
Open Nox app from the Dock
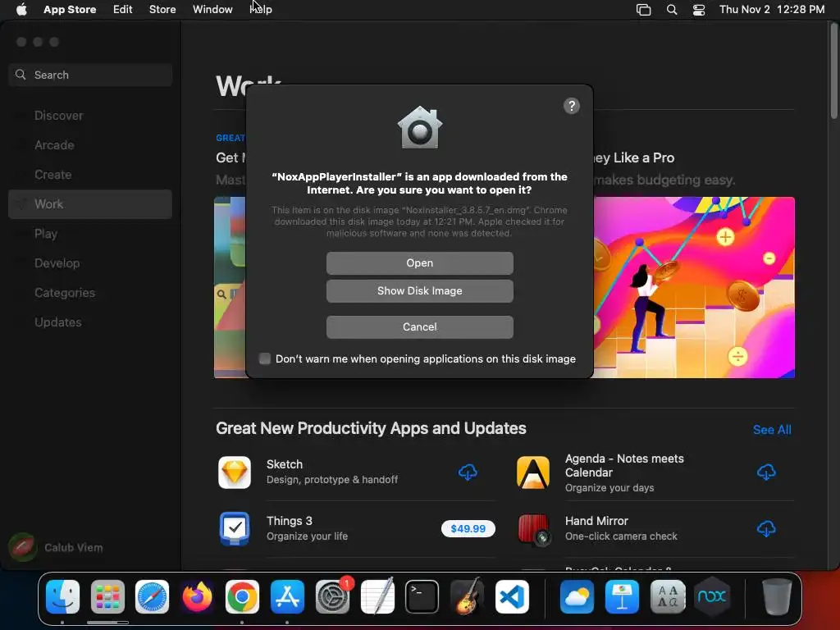pyautogui.click(x=712, y=597)
